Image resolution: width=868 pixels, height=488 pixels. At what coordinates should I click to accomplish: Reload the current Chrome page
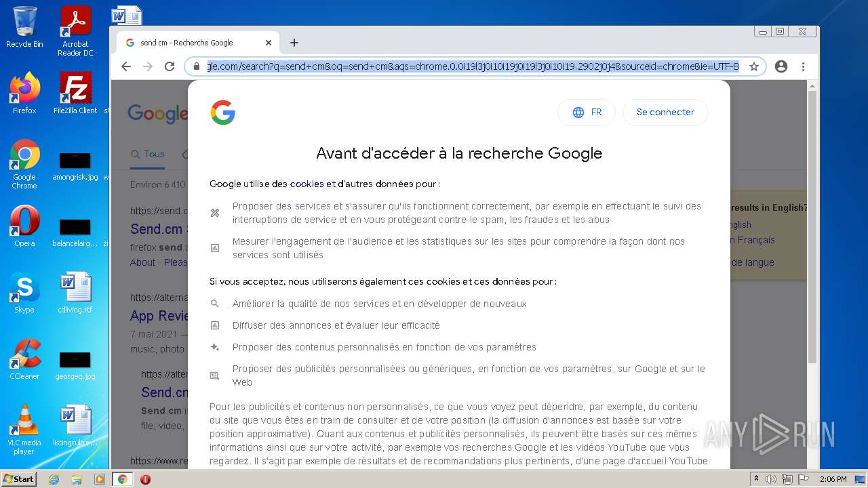point(170,66)
